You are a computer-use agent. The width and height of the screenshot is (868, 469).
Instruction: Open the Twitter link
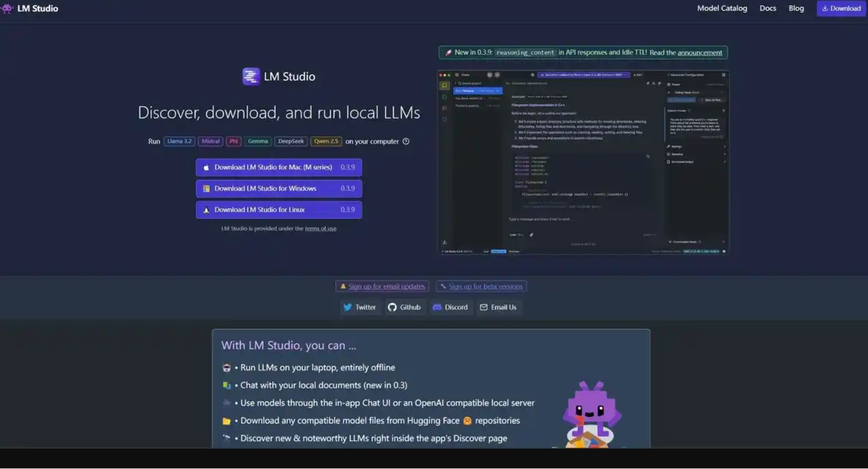tap(360, 308)
